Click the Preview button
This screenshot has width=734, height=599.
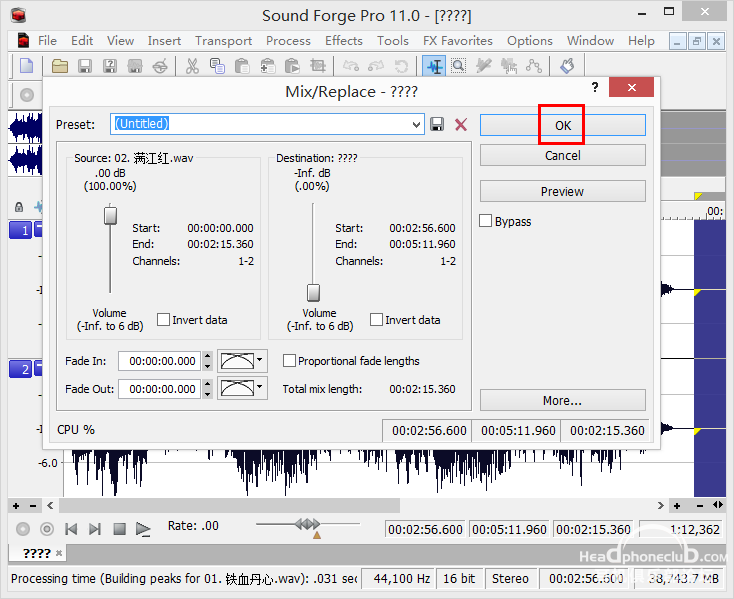pyautogui.click(x=563, y=191)
